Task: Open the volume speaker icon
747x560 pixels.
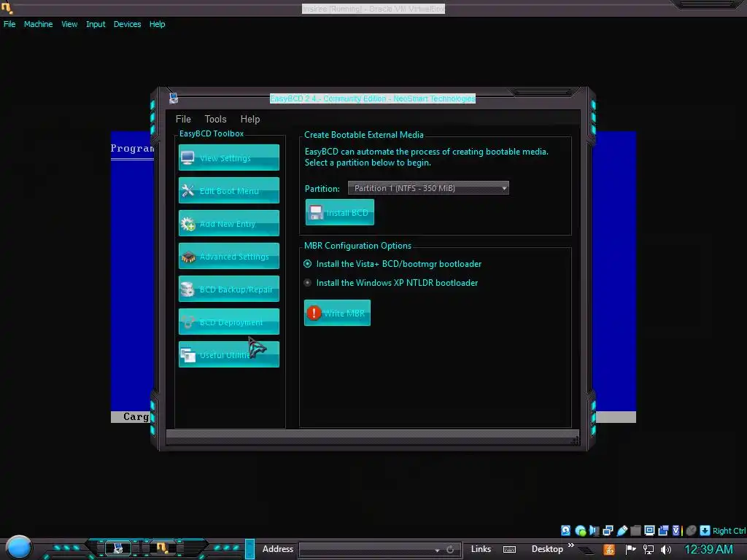Action: tap(666, 550)
